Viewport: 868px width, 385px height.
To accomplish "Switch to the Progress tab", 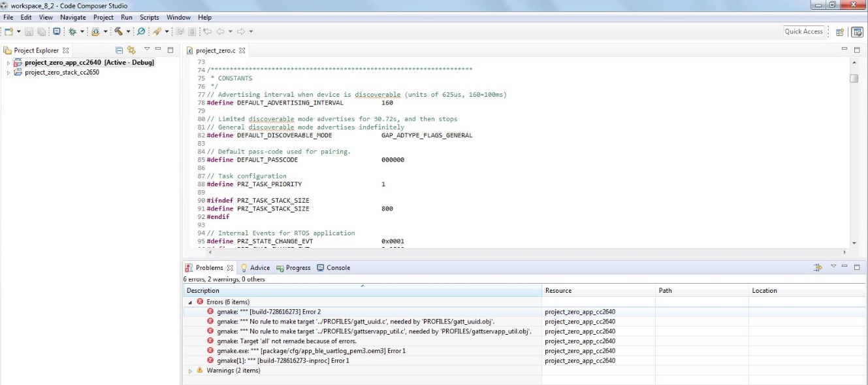I will [293, 267].
